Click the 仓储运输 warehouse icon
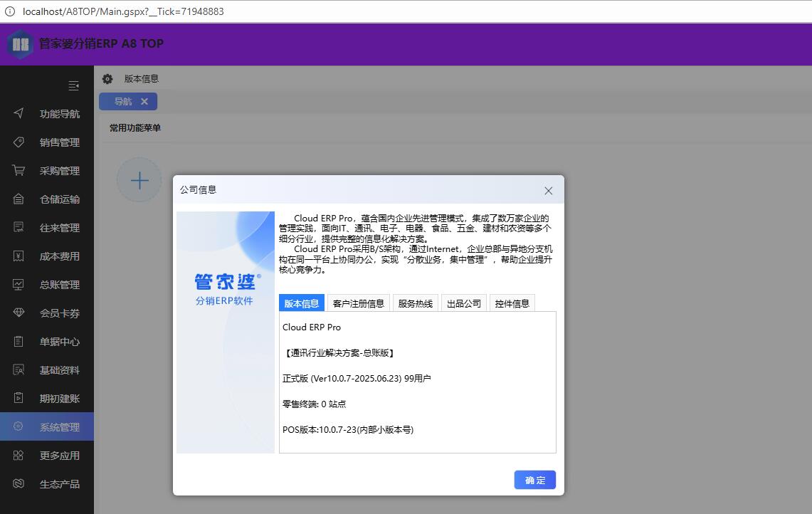Screen dimensions: 812x514 point(19,199)
